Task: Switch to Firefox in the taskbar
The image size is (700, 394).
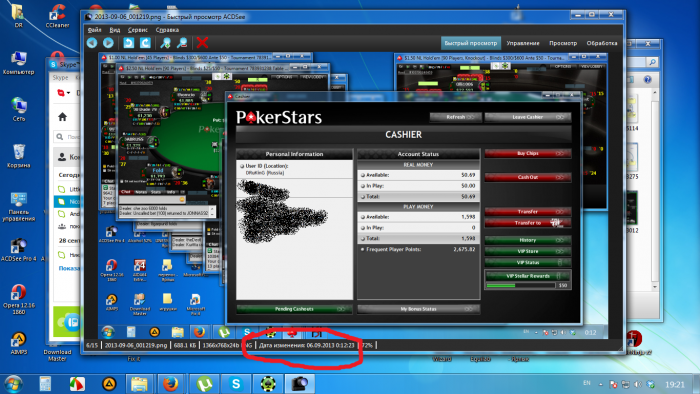Action: point(171,384)
